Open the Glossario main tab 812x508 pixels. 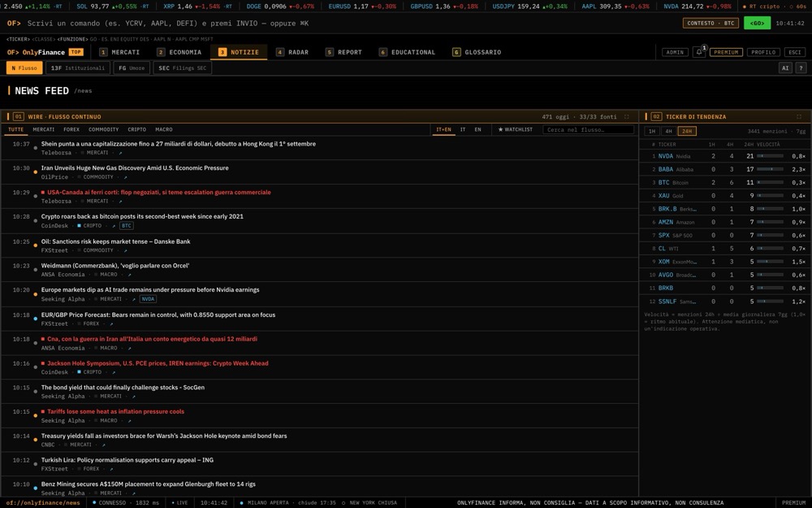(x=477, y=52)
